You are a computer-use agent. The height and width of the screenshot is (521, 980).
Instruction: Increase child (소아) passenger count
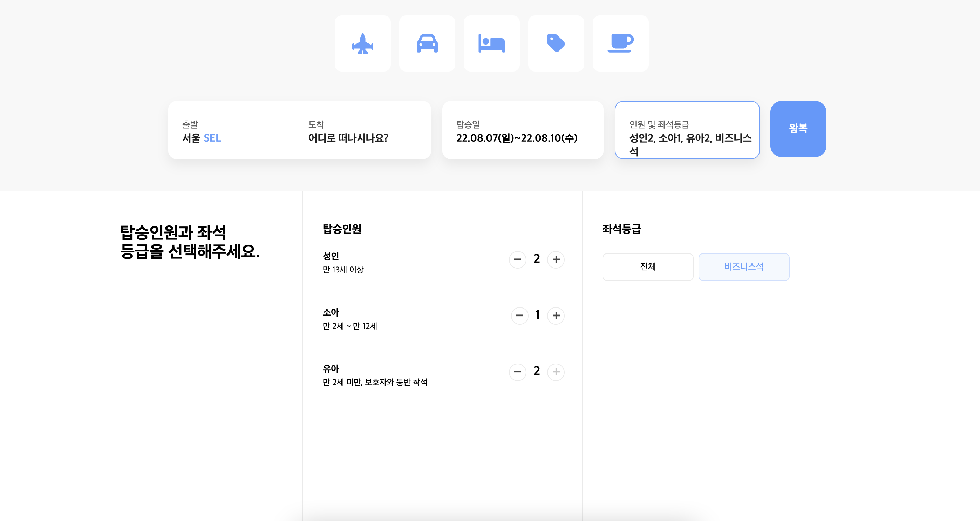click(x=556, y=316)
